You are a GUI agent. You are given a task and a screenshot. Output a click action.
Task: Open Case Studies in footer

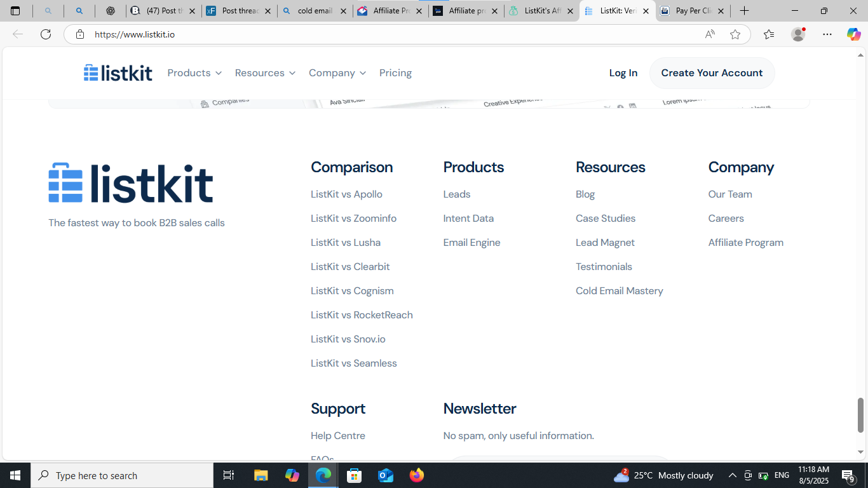pos(606,219)
